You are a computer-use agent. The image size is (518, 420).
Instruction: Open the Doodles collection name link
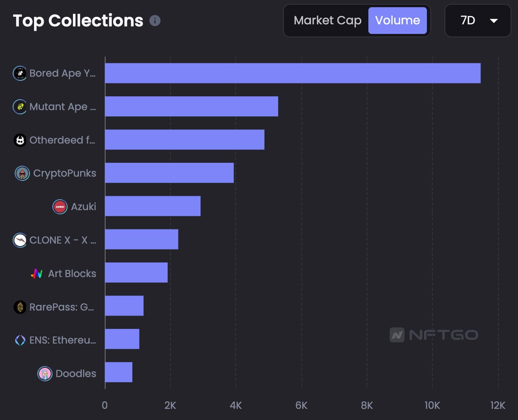tap(76, 374)
